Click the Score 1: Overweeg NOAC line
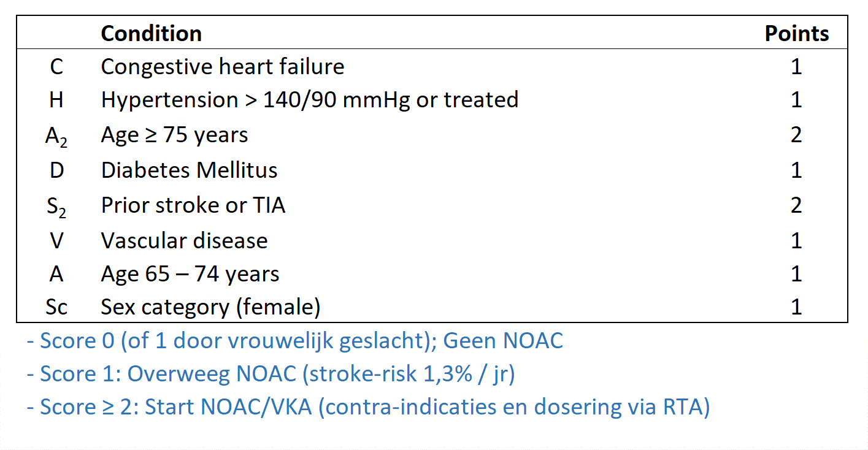 (271, 374)
